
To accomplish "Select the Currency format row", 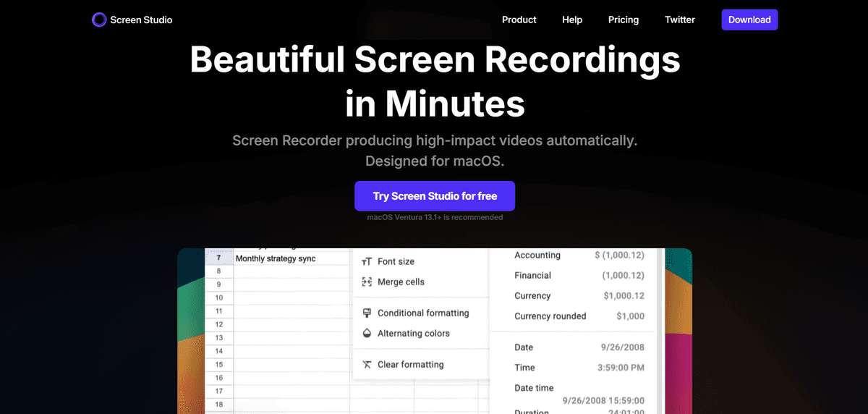I will pos(579,295).
